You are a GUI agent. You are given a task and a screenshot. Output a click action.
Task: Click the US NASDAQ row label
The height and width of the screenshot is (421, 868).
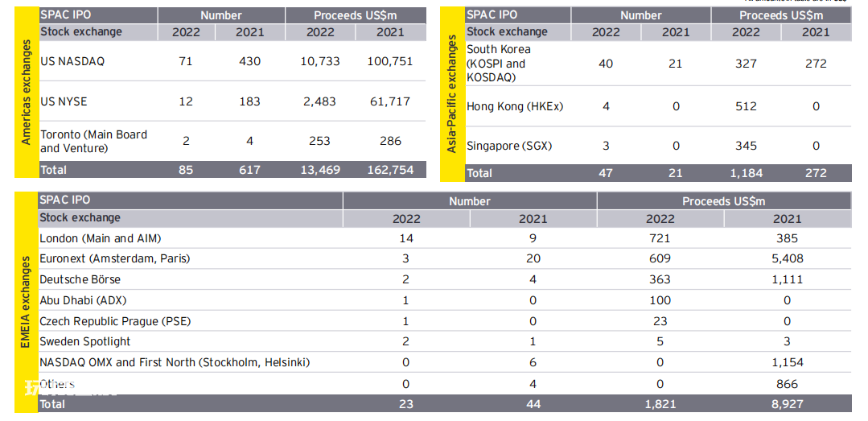coord(72,61)
